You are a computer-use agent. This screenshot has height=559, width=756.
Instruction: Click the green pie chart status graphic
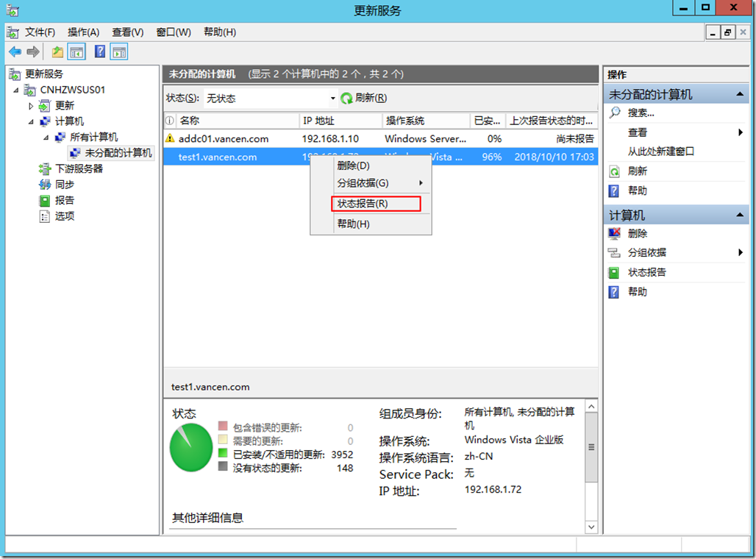pos(191,448)
